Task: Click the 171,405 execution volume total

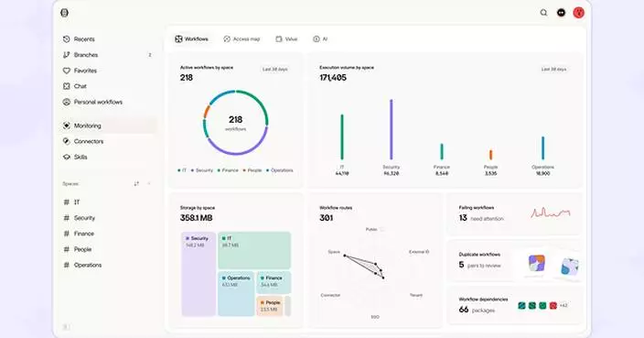Action: (333, 78)
